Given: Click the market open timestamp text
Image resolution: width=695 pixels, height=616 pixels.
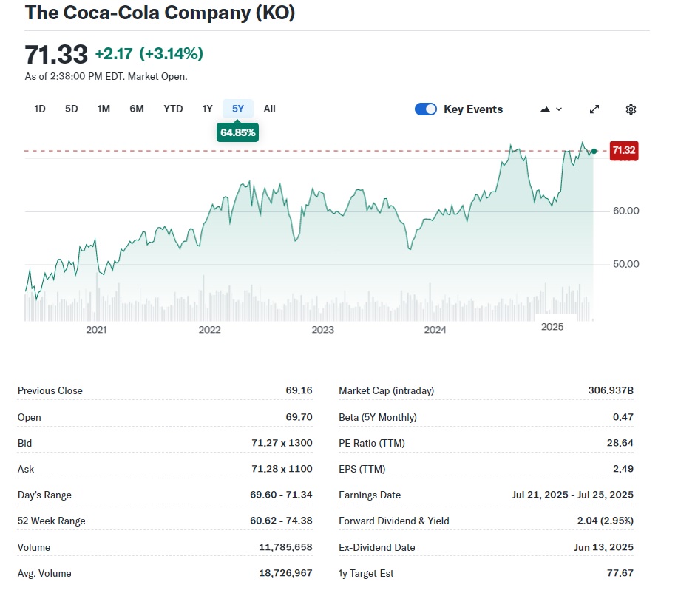Looking at the screenshot, I should 106,77.
